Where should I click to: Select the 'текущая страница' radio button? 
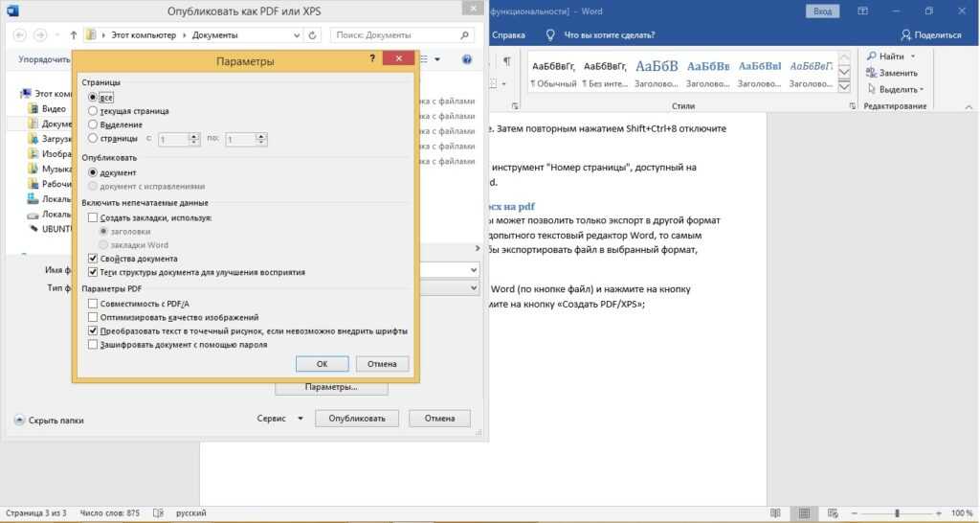pyautogui.click(x=93, y=111)
